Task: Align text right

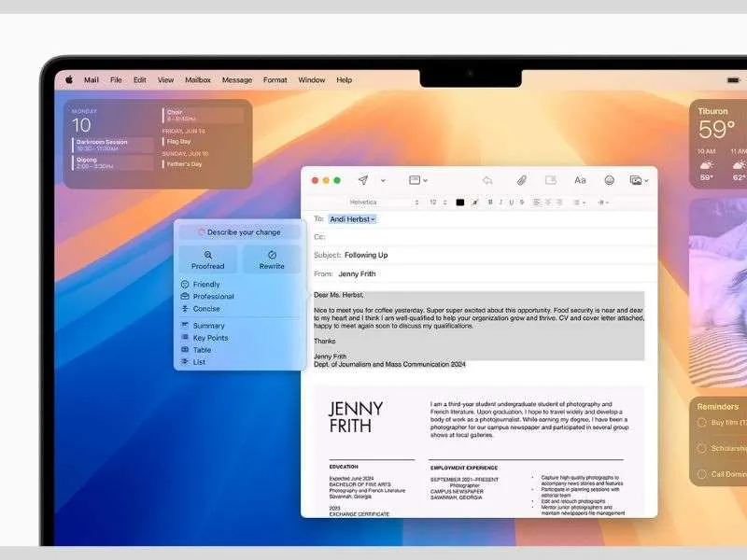Action: click(559, 203)
